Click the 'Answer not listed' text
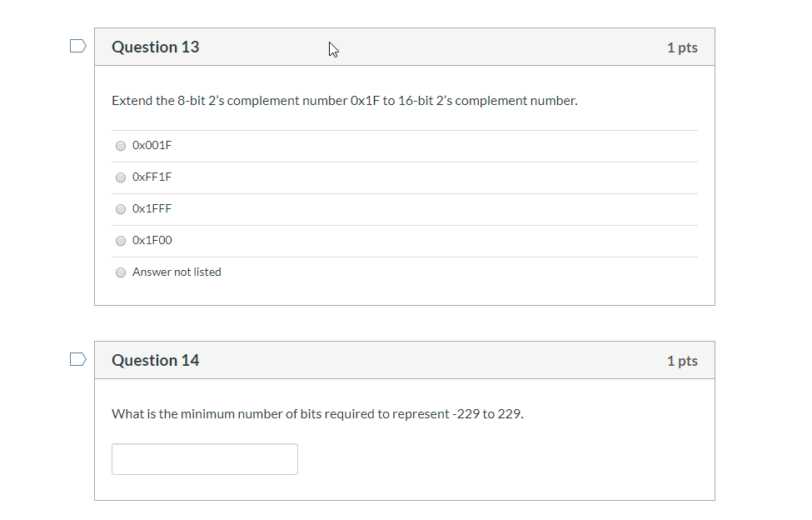812x520 pixels. pos(176,272)
